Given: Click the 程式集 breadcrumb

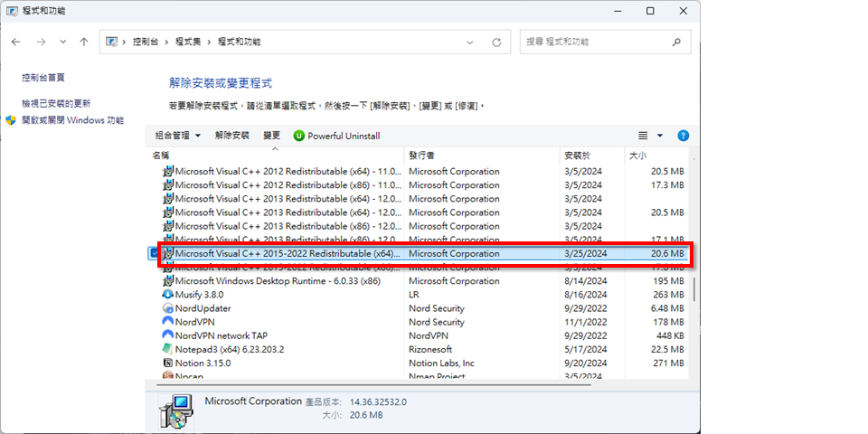Looking at the screenshot, I should 188,42.
